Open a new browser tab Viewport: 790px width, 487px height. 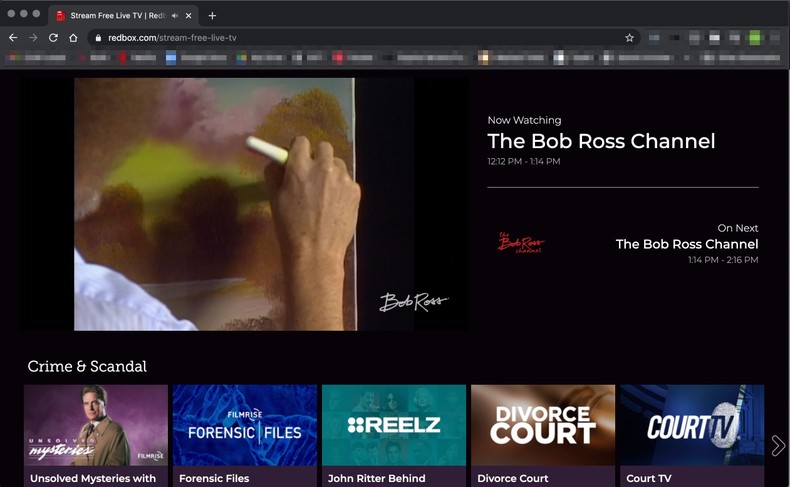(x=212, y=15)
